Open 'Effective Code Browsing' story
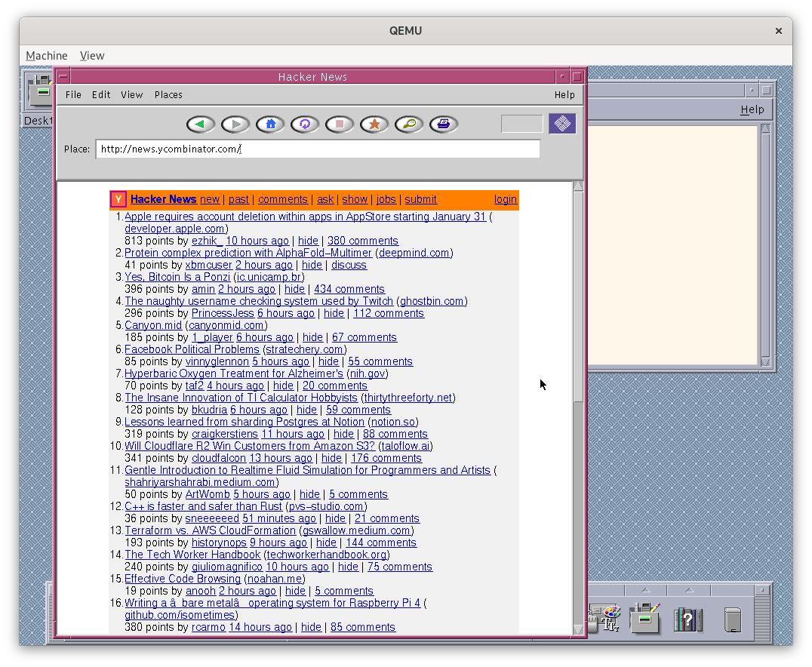The width and height of the screenshot is (812, 667). tap(183, 579)
